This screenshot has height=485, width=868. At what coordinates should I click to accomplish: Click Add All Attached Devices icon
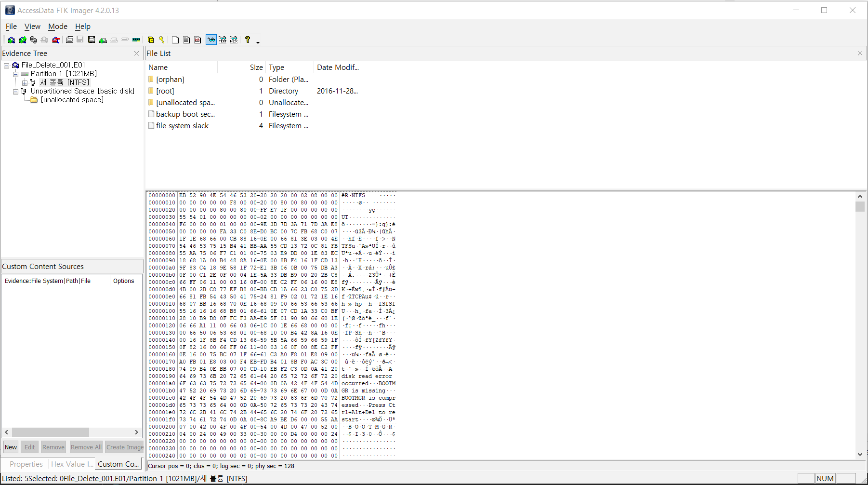(22, 40)
